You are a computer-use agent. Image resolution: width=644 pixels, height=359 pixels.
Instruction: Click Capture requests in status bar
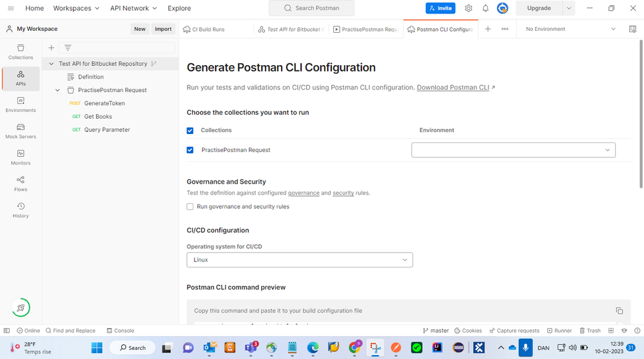coord(514,331)
